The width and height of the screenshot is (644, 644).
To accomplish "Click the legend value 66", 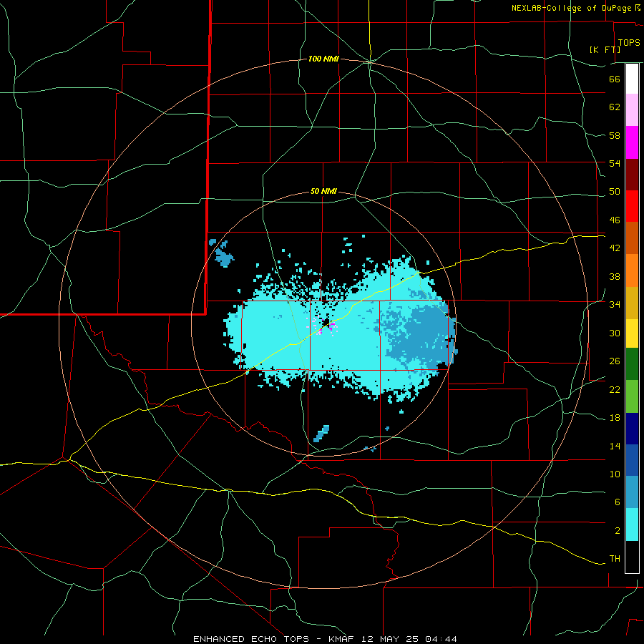I will (615, 79).
